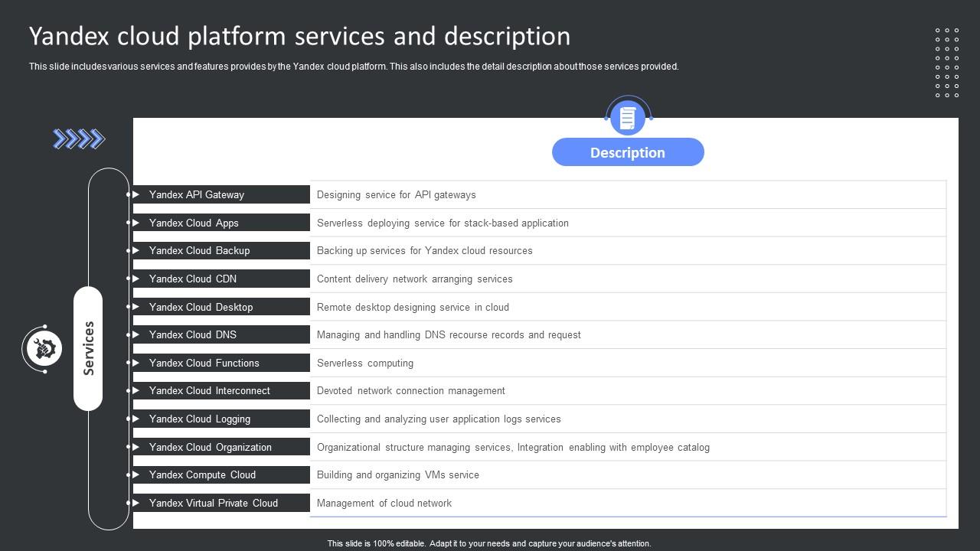The width and height of the screenshot is (980, 551).
Task: Click the arrow bullet beside Yandex API Gateway
Action: 136,194
